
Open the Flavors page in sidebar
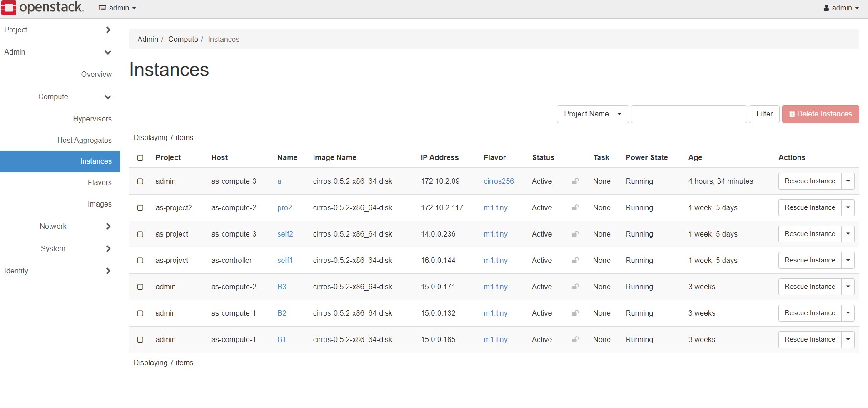pos(100,183)
